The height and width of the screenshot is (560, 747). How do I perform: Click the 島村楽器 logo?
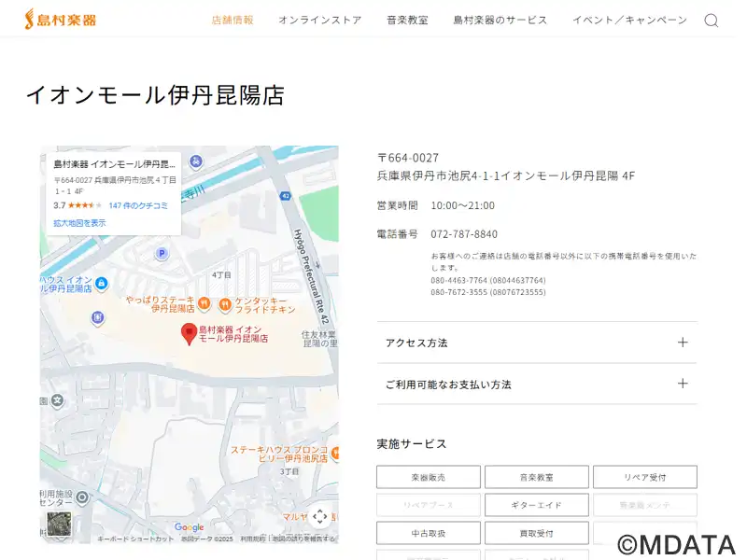61,20
